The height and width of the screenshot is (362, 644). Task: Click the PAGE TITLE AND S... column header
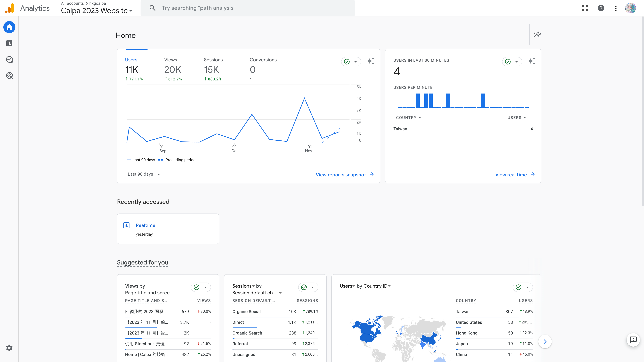point(146,301)
